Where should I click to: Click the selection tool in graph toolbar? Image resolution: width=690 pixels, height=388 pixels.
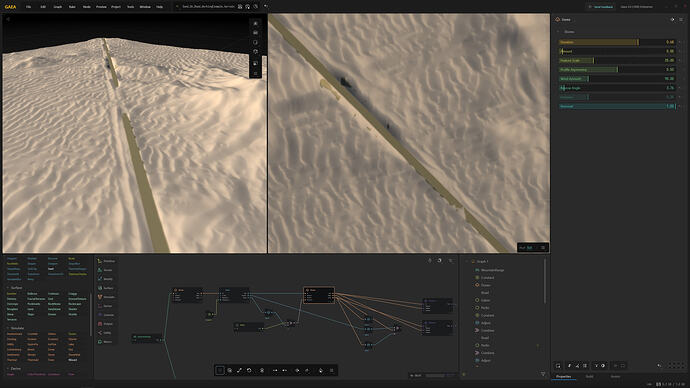[220, 370]
